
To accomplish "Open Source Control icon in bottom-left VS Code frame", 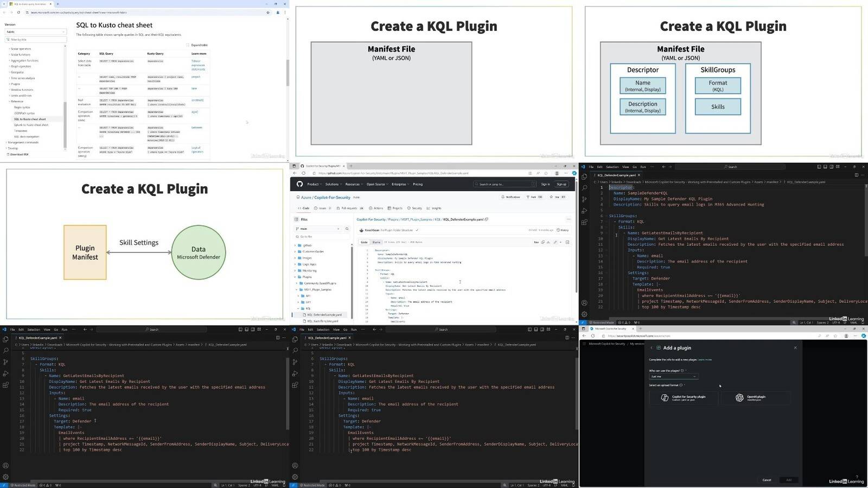I will coord(5,362).
